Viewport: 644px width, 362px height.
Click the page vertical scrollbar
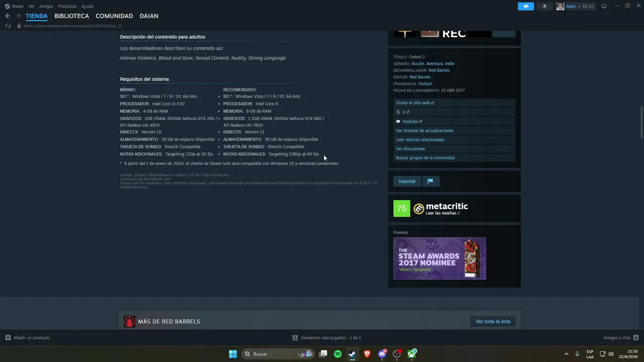point(641,122)
